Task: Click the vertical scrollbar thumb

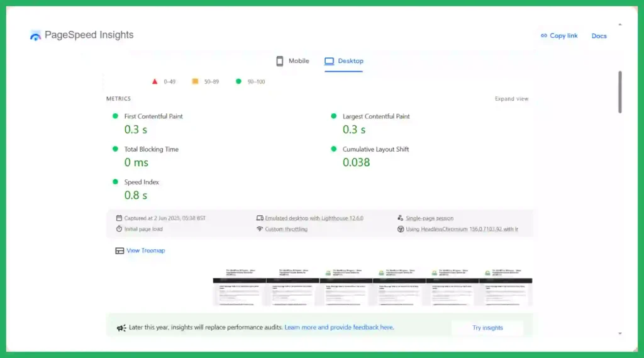Action: point(619,92)
